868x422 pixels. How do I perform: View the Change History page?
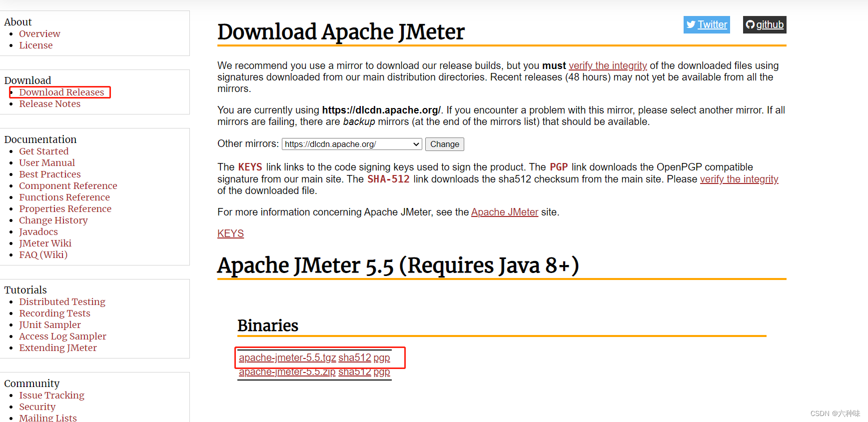(x=53, y=220)
